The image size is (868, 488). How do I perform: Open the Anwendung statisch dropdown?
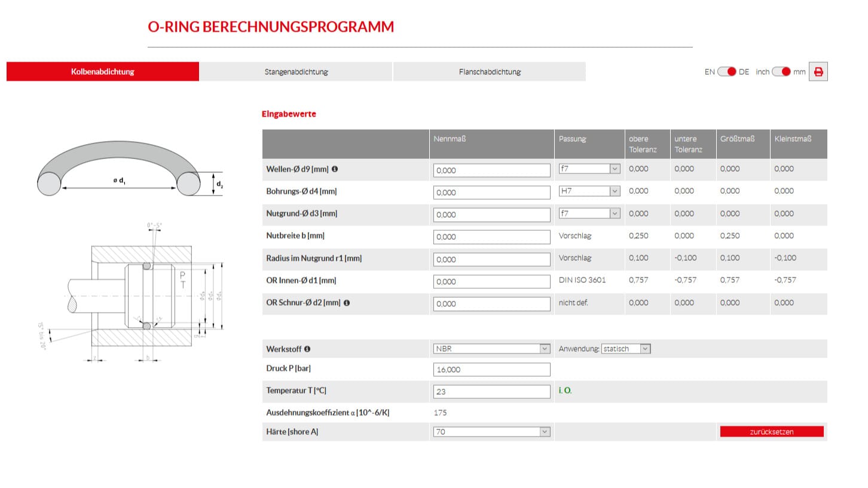coord(626,349)
